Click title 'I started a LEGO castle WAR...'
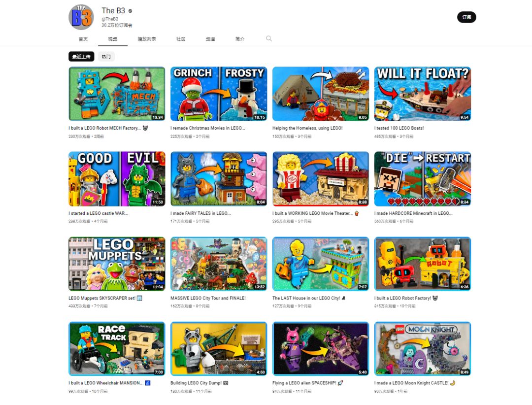Screen dimensions: 532x405 (x=99, y=213)
